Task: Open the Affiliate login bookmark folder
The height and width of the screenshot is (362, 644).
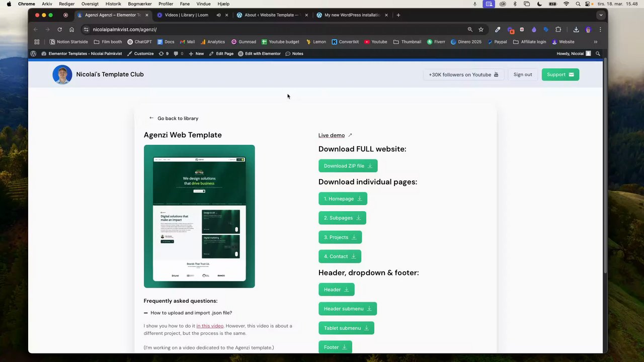Action: pos(529,42)
